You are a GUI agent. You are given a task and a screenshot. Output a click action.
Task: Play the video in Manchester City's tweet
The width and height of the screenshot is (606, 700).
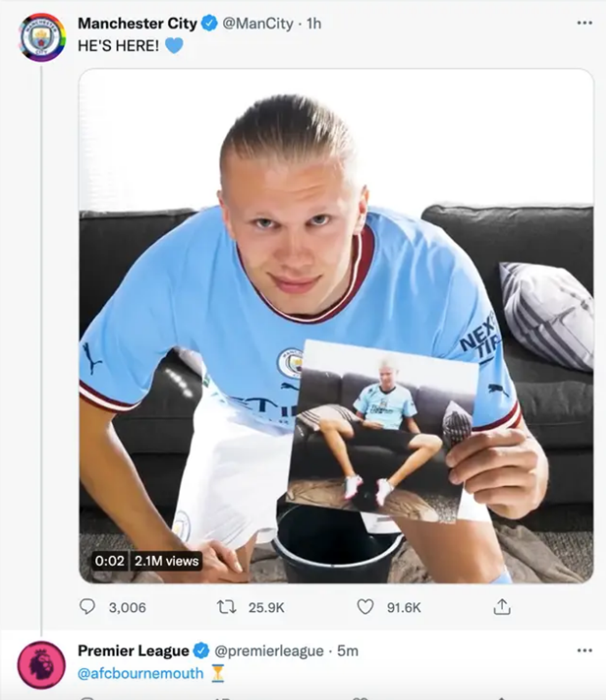(x=336, y=326)
